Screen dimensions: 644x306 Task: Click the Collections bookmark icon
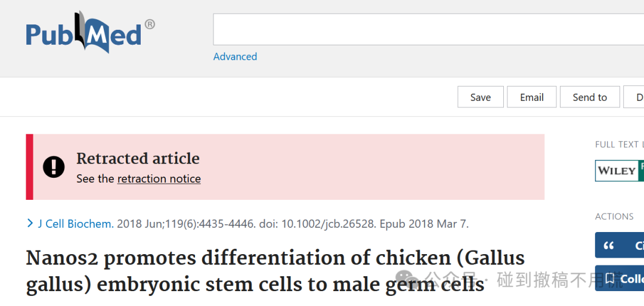pos(609,279)
